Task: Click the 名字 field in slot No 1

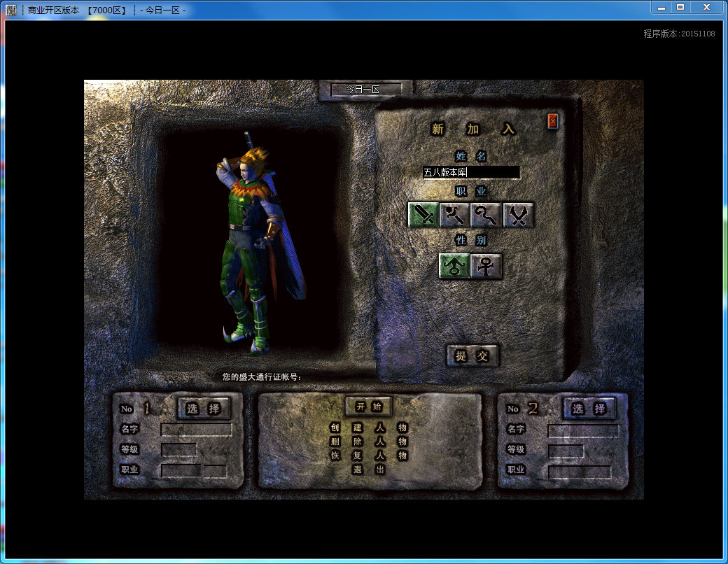Action: 196,430
